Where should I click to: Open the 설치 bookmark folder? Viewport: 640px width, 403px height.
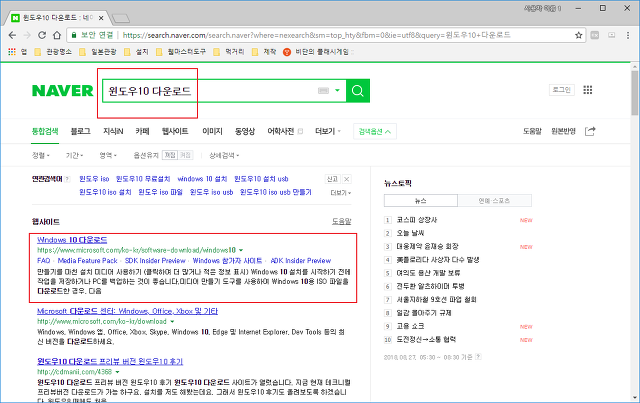click(x=136, y=52)
